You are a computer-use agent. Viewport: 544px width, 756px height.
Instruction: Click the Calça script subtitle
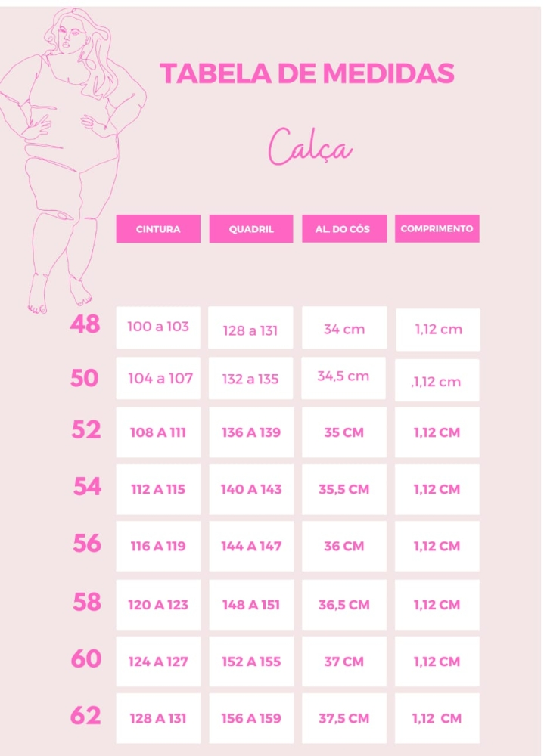pyautogui.click(x=310, y=147)
